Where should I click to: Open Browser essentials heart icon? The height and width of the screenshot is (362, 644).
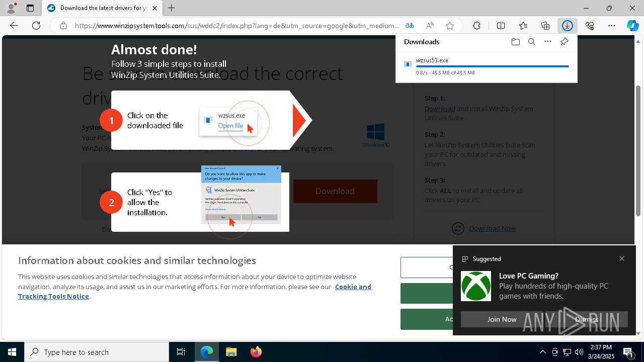tap(590, 26)
